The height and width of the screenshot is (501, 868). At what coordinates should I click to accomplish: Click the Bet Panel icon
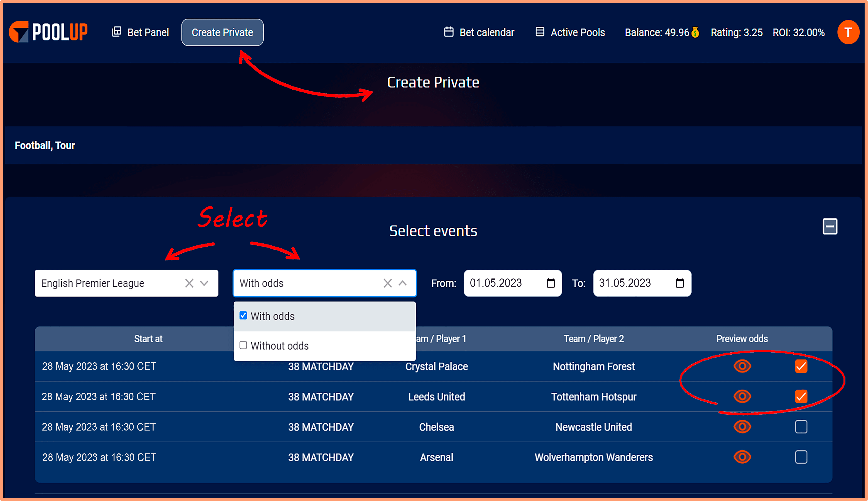pyautogui.click(x=117, y=32)
